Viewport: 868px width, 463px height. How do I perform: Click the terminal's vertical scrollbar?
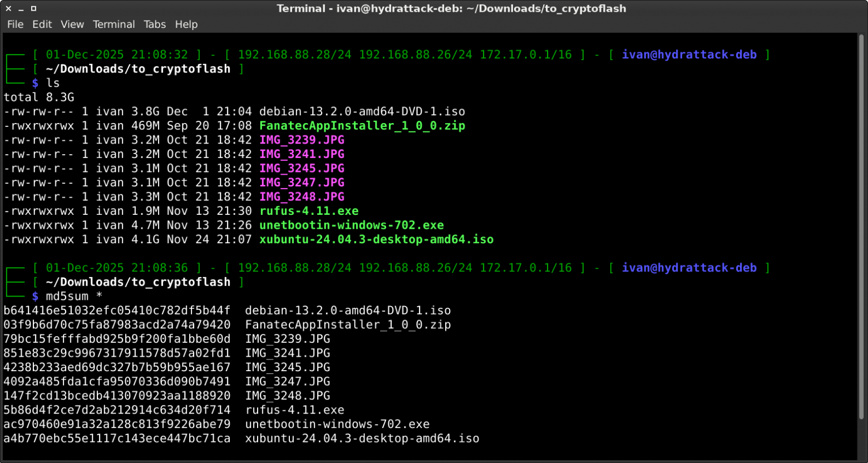(862, 225)
